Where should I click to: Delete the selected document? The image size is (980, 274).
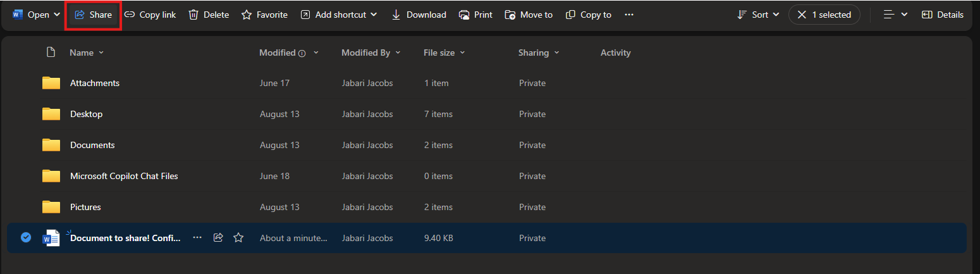coord(209,15)
